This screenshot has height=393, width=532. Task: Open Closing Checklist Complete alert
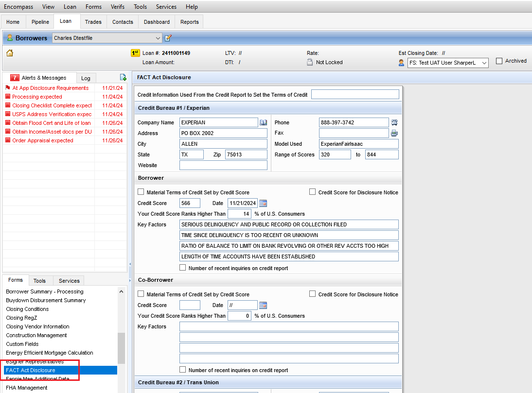(65, 105)
